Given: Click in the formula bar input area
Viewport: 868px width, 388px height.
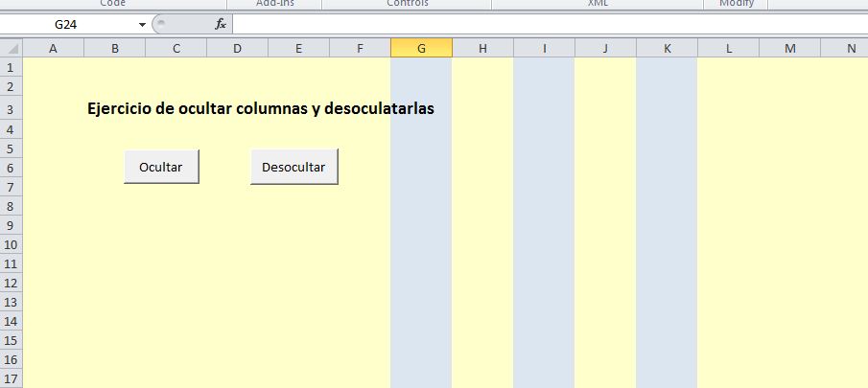Looking at the screenshot, I should [x=547, y=24].
